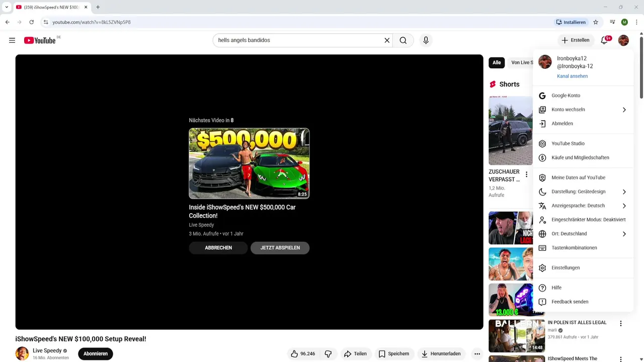Expand Ort: Deutschland submenu
The image size is (644, 362).
583,234
